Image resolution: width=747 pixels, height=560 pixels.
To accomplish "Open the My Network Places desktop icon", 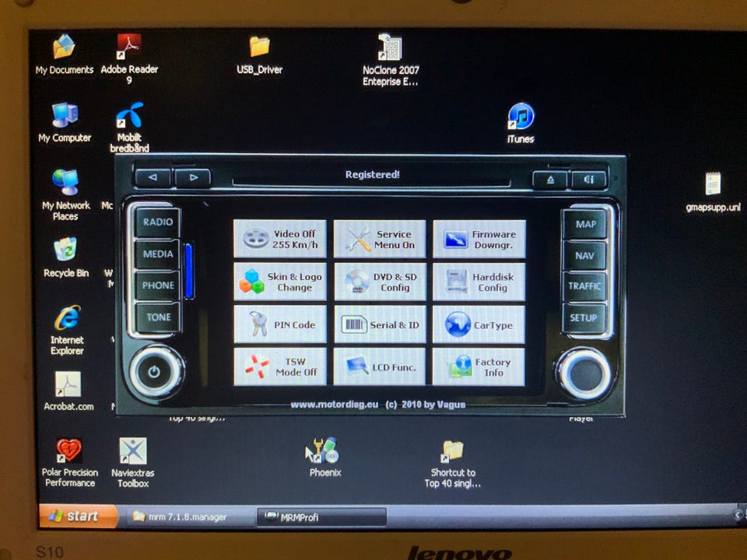I will (65, 195).
